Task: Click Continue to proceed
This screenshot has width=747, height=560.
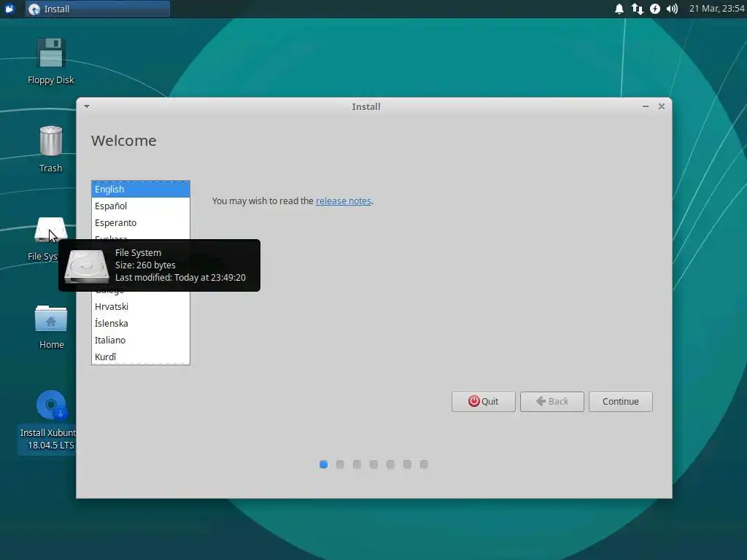Action: (x=620, y=402)
